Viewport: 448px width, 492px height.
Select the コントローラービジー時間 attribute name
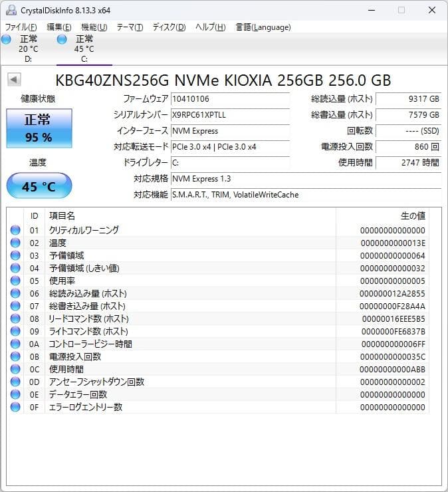[x=90, y=344]
